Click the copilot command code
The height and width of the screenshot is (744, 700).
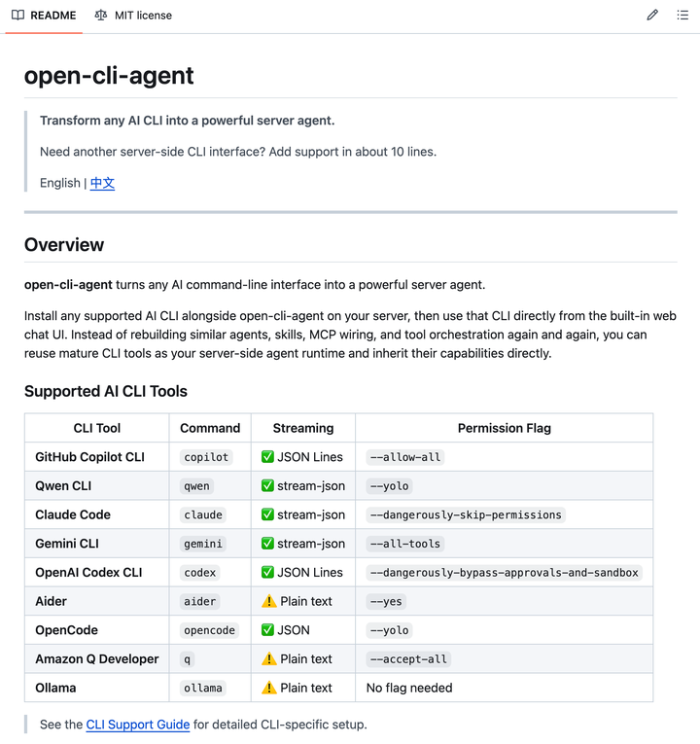[206, 457]
